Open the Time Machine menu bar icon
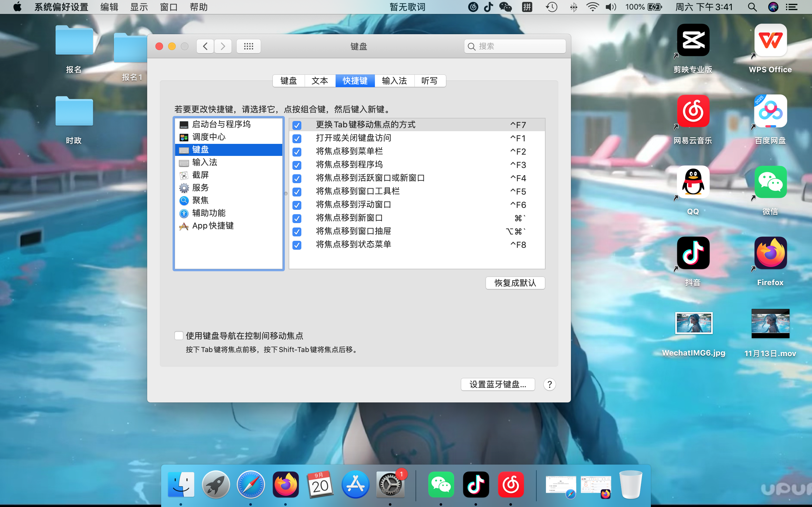The height and width of the screenshot is (507, 812). pyautogui.click(x=551, y=7)
